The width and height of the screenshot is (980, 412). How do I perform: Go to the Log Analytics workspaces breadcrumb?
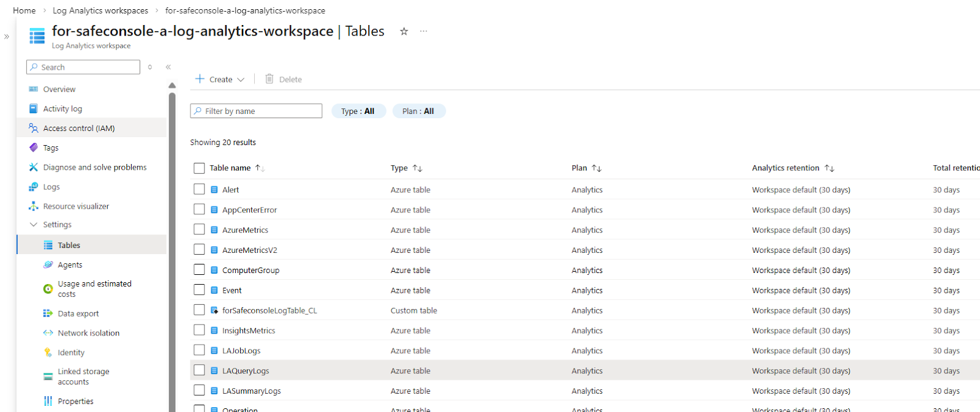[x=100, y=10]
